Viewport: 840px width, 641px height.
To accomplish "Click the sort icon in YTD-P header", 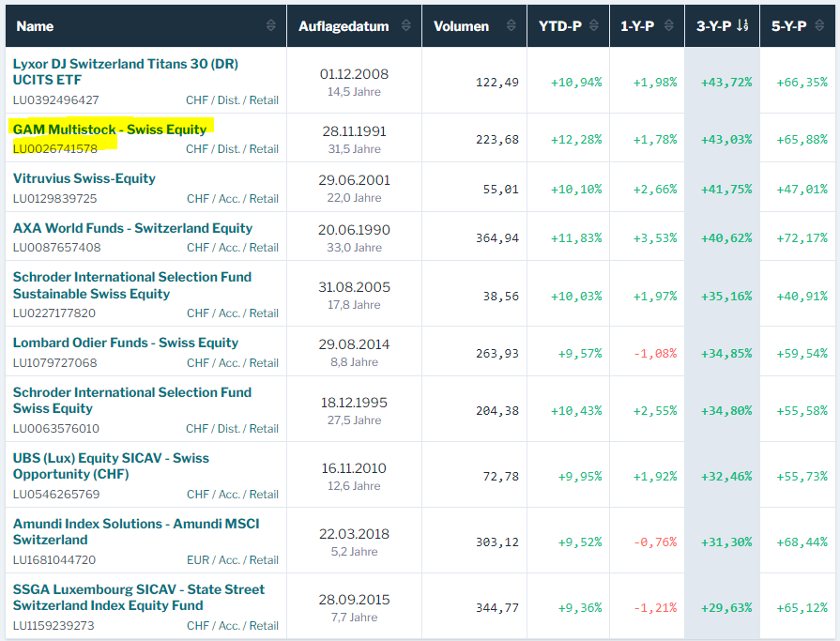I will click(593, 26).
